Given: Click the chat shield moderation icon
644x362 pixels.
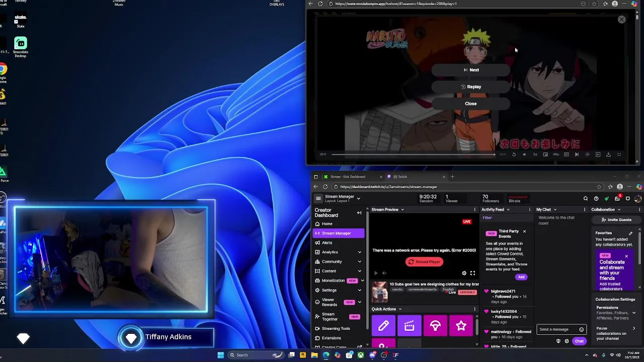Looking at the screenshot, I should coord(558,341).
